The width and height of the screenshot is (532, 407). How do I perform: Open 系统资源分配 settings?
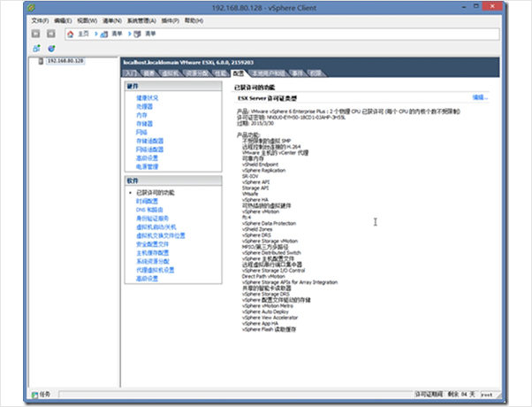tap(153, 261)
